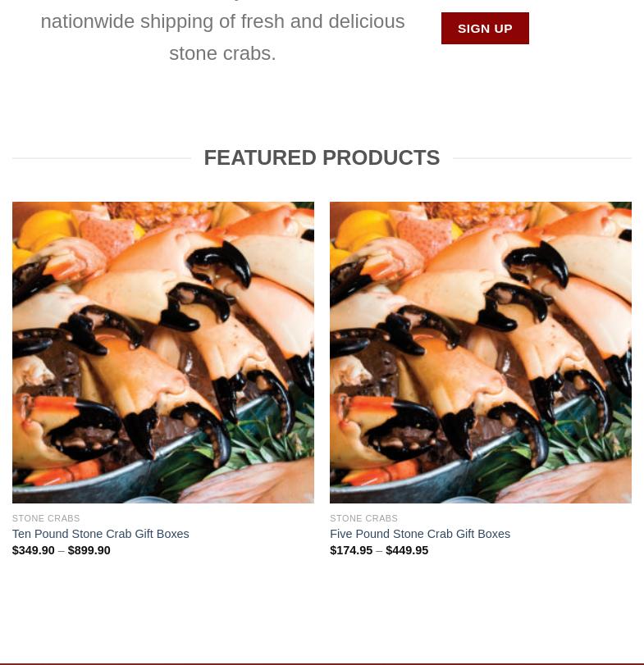Open the Five Pound Stone Crab product image

coord(481,353)
